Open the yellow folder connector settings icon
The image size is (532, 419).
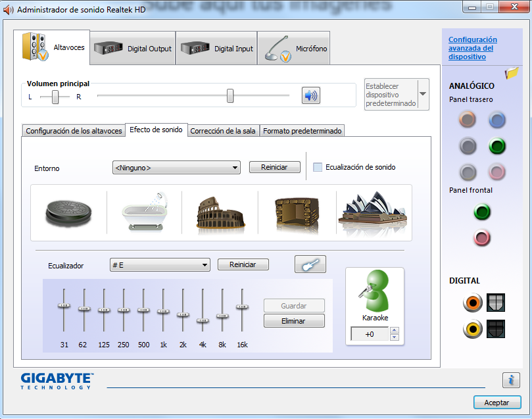pos(512,72)
